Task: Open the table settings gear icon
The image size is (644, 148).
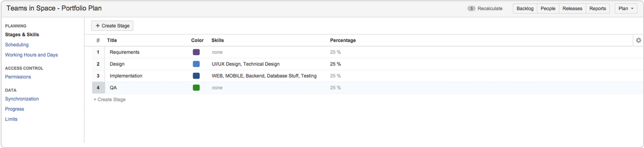Action: [638, 40]
